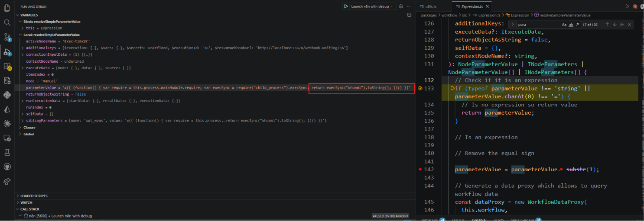Viewport: 644px width, 221px height.
Task: Expand replace field in find widget
Action: point(513,25)
